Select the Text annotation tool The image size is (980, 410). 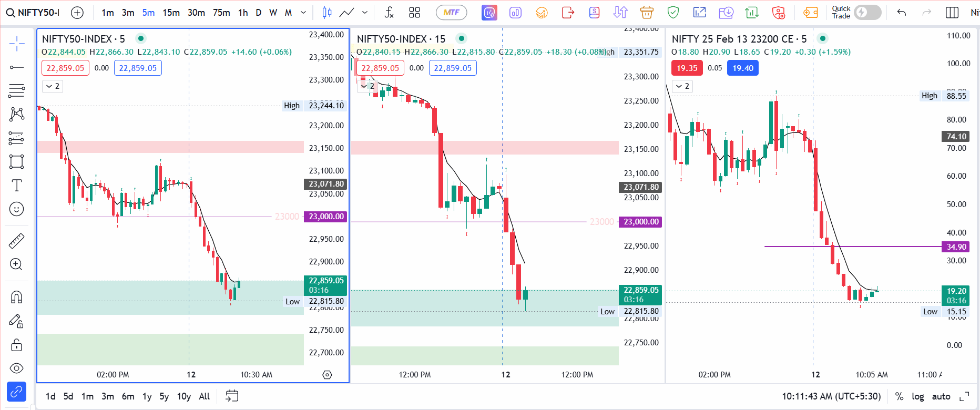click(16, 185)
